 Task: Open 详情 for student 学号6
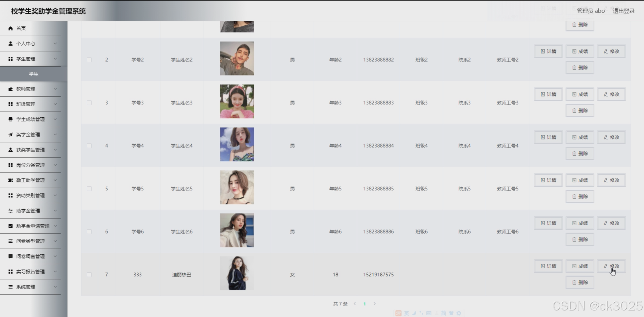point(548,223)
